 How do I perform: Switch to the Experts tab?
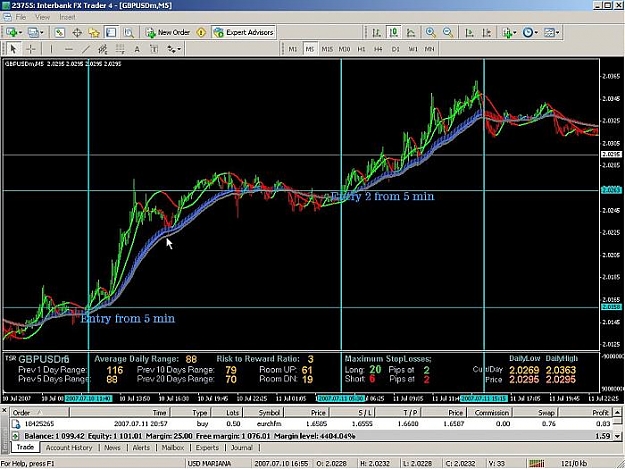coord(207,448)
